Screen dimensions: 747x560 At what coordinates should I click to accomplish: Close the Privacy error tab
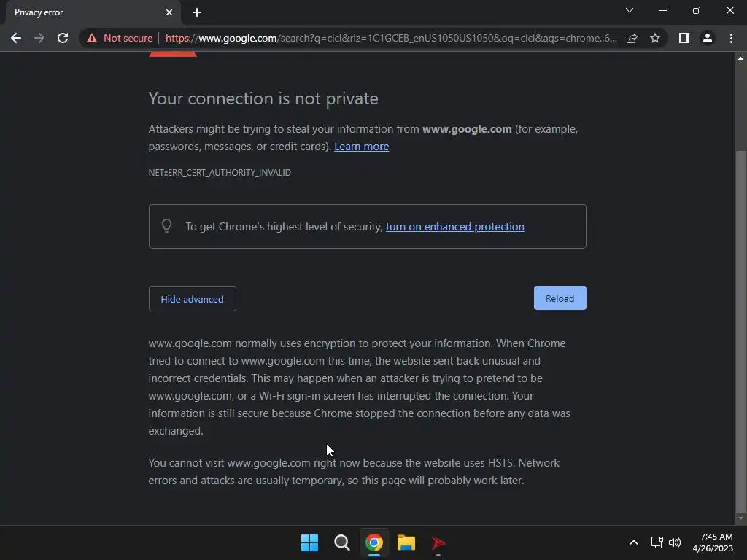coord(169,12)
